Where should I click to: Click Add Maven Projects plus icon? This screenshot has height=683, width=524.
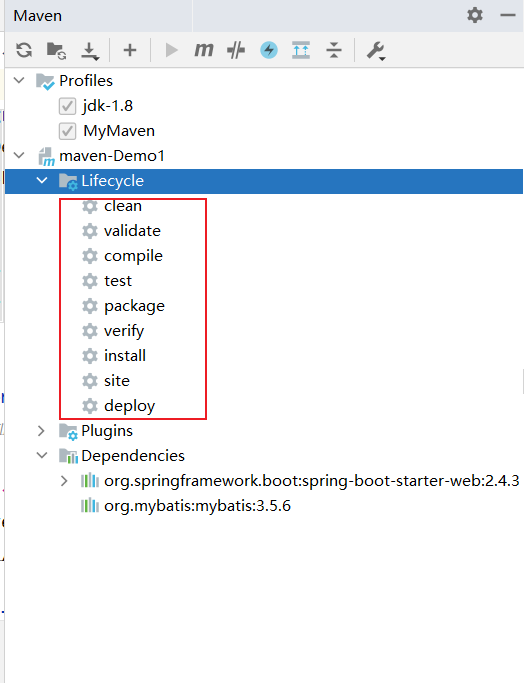pos(130,50)
